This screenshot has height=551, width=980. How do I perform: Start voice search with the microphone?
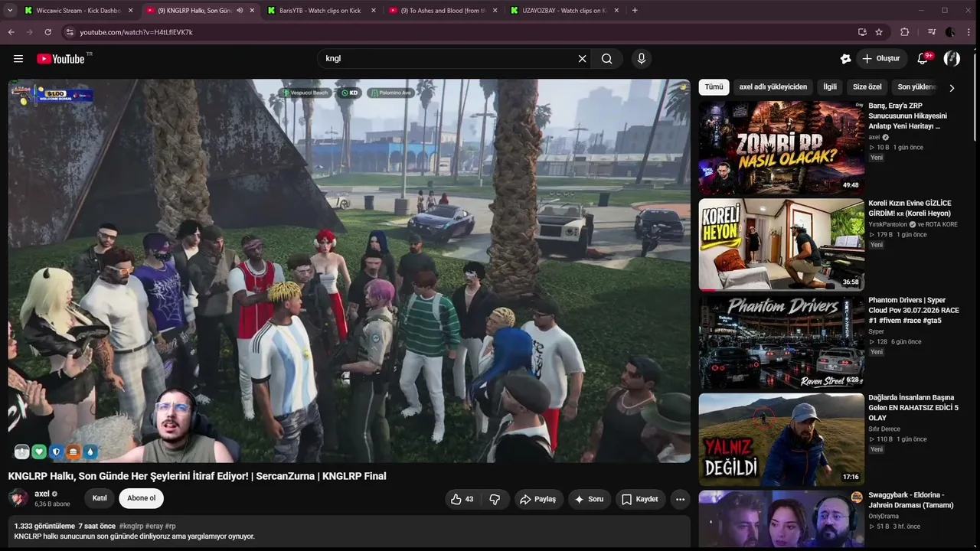(642, 59)
